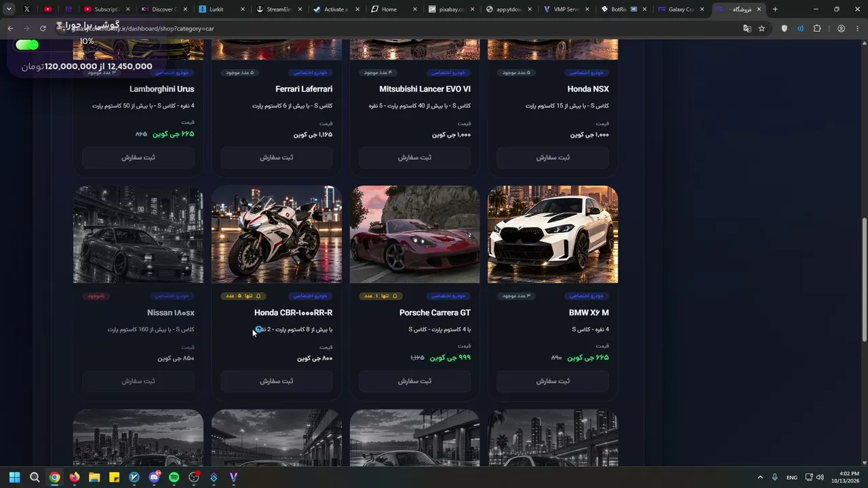This screenshot has width=868, height=488.
Task: Click the page vertical scrollbar thumb
Action: [864, 279]
